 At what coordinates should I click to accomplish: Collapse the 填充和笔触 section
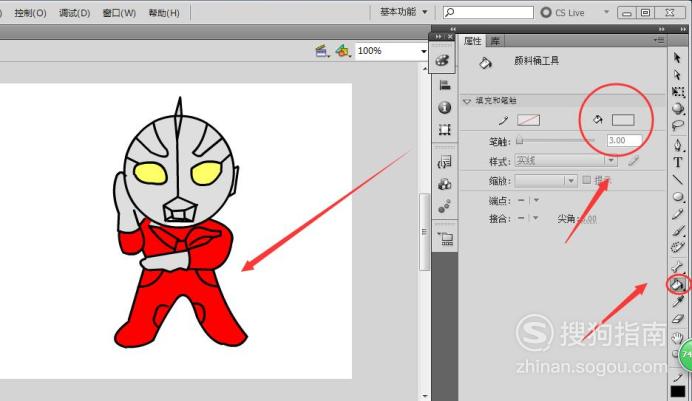pos(467,101)
